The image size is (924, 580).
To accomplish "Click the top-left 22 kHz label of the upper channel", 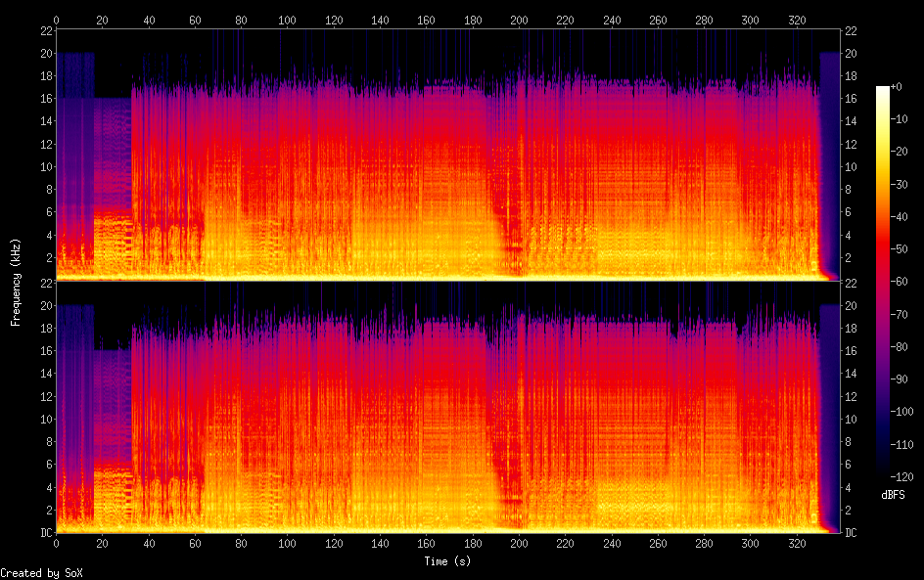I will (46, 30).
